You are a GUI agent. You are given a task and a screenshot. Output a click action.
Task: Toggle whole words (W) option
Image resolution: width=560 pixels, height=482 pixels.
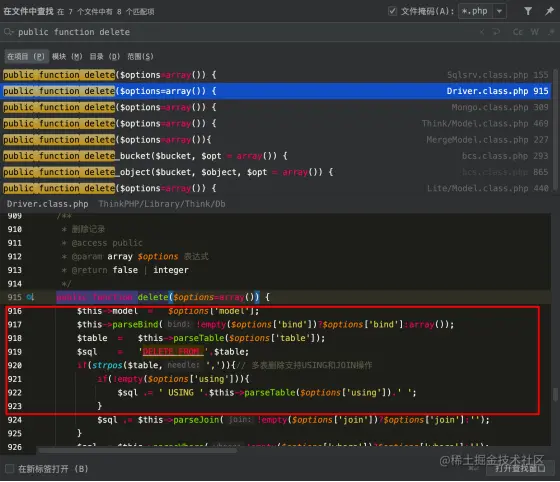pyautogui.click(x=534, y=32)
